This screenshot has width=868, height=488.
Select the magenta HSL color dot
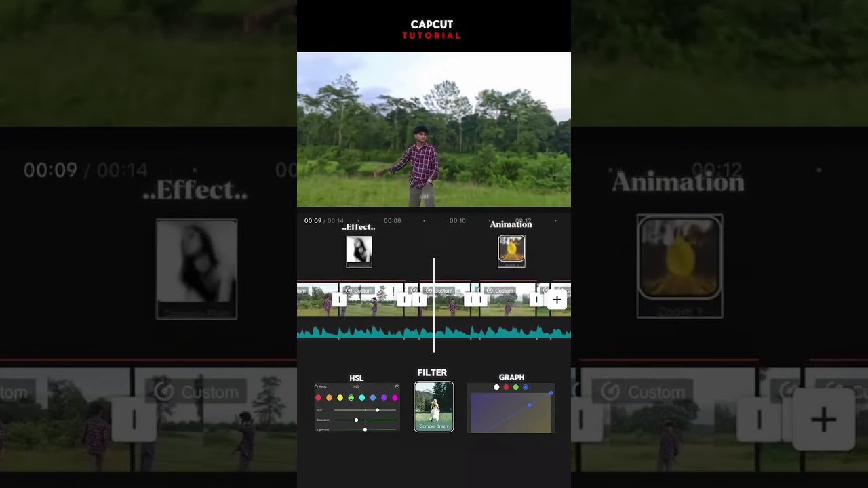click(x=395, y=398)
